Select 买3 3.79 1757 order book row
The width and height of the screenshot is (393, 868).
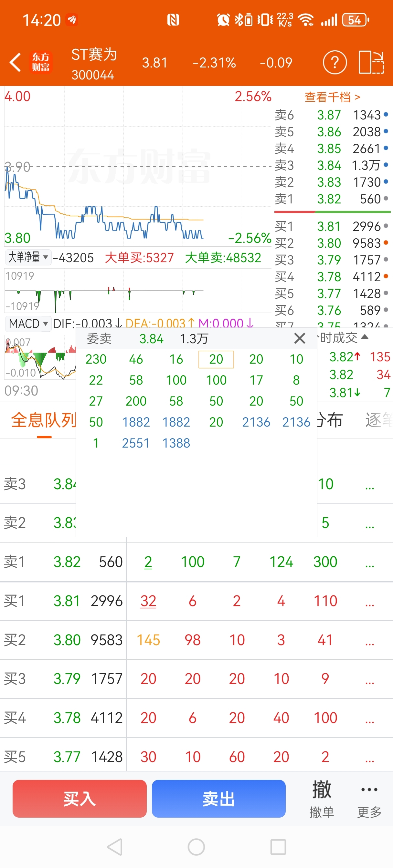[332, 260]
